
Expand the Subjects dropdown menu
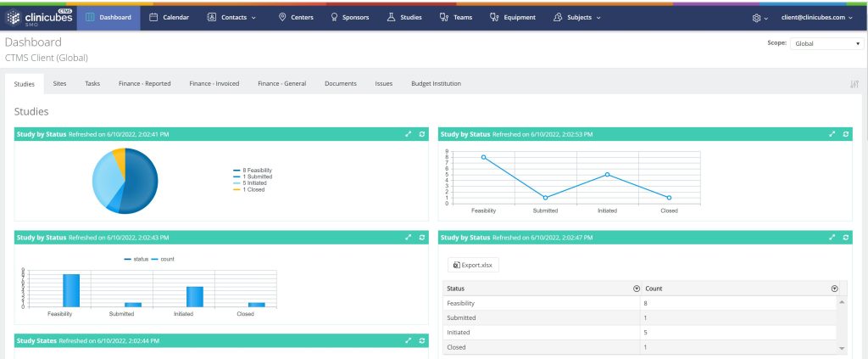point(576,17)
